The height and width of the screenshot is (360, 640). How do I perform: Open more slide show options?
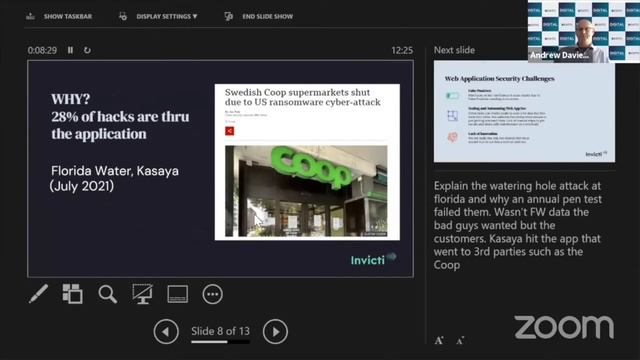click(x=212, y=294)
